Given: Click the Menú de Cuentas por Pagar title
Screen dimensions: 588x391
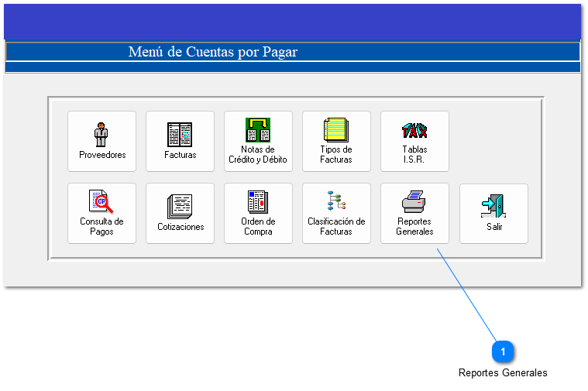Looking at the screenshot, I should click(x=212, y=52).
